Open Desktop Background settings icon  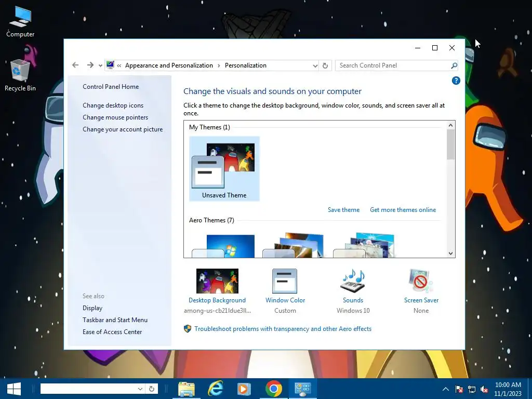[217, 281]
